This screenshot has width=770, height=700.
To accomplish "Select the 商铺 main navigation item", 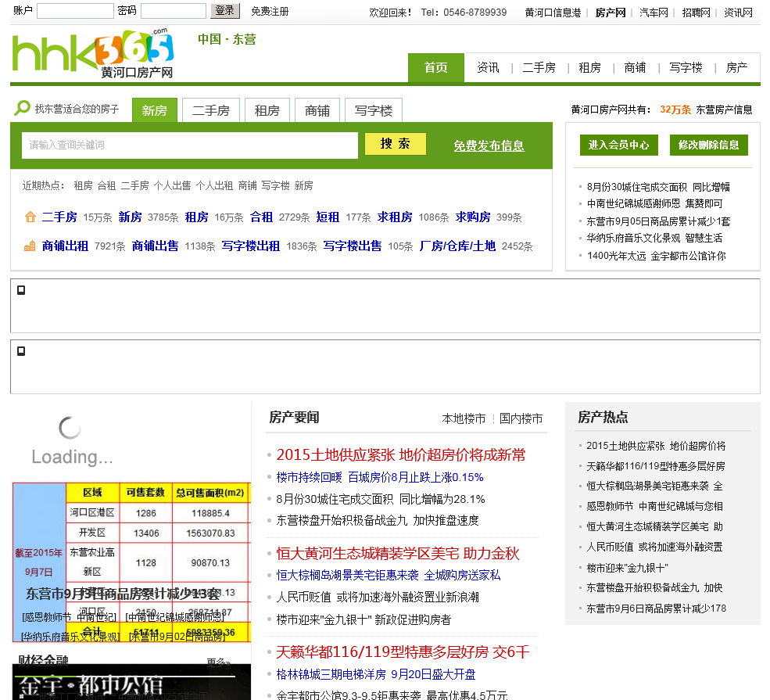I will [x=635, y=67].
